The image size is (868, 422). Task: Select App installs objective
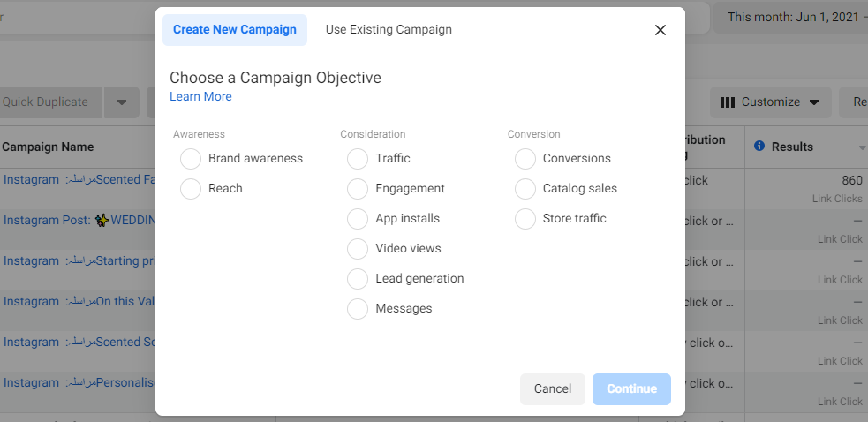pyautogui.click(x=358, y=218)
